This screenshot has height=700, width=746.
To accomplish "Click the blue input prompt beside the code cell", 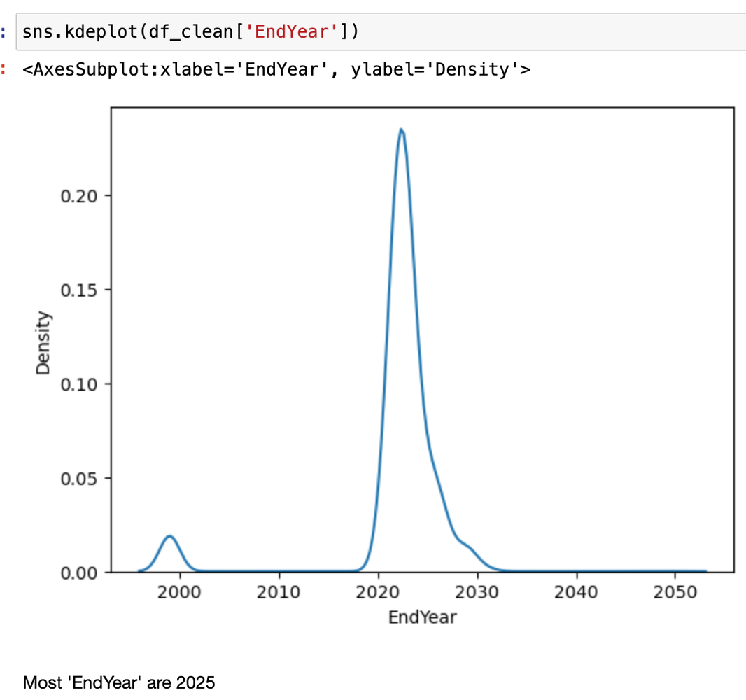I will point(4,32).
